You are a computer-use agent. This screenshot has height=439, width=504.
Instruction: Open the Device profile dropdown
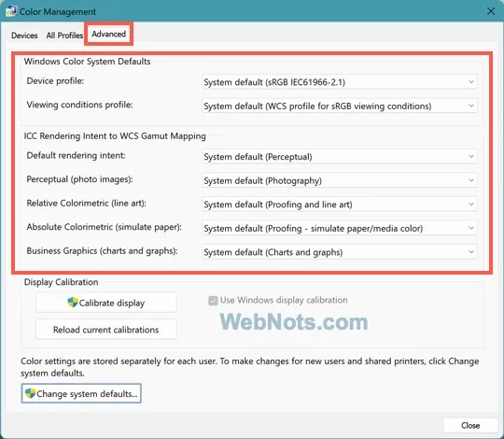[340, 82]
